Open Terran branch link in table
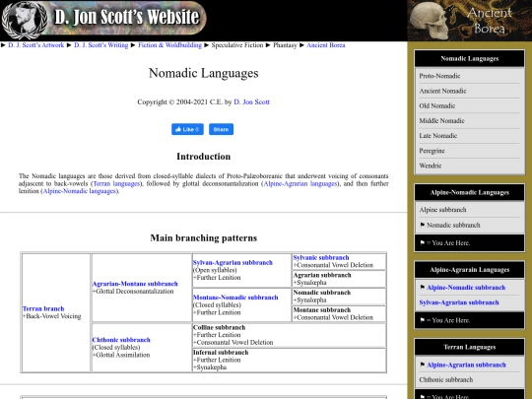This screenshot has height=399, width=532. coord(43,308)
